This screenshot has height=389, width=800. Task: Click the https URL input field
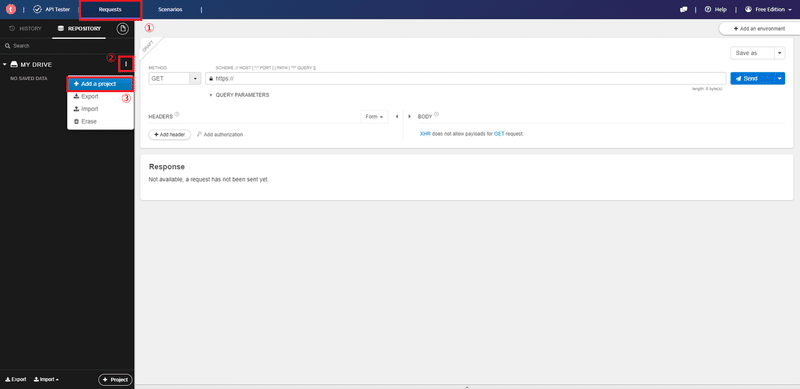pos(466,79)
